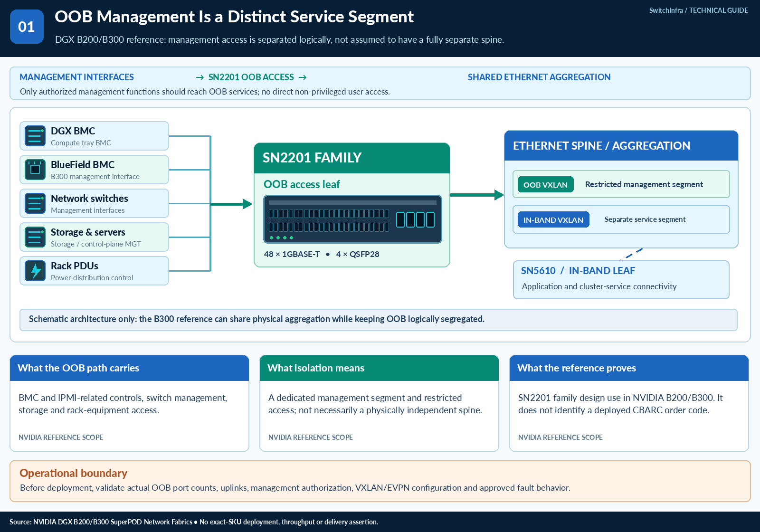Viewport: 760px width, 532px height.
Task: Click the Storage & servers icon
Action: click(35, 237)
